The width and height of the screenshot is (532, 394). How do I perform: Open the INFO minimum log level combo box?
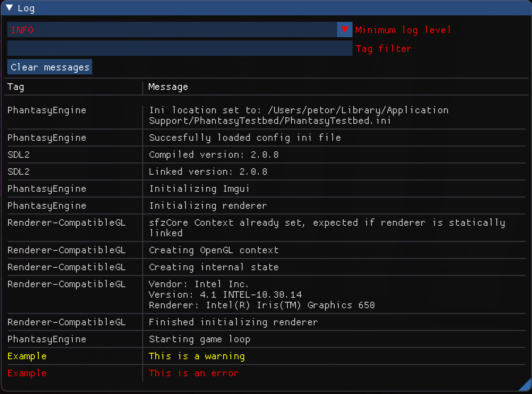pos(172,30)
